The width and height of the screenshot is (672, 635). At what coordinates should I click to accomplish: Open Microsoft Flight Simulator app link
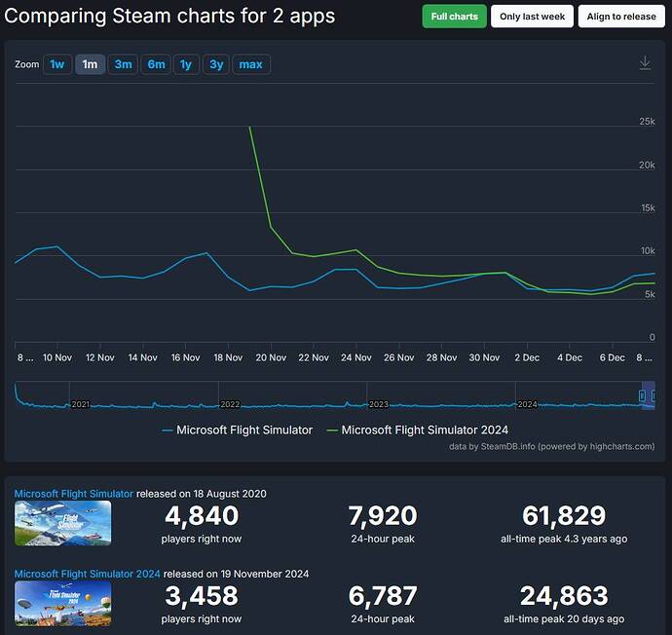[x=74, y=494]
